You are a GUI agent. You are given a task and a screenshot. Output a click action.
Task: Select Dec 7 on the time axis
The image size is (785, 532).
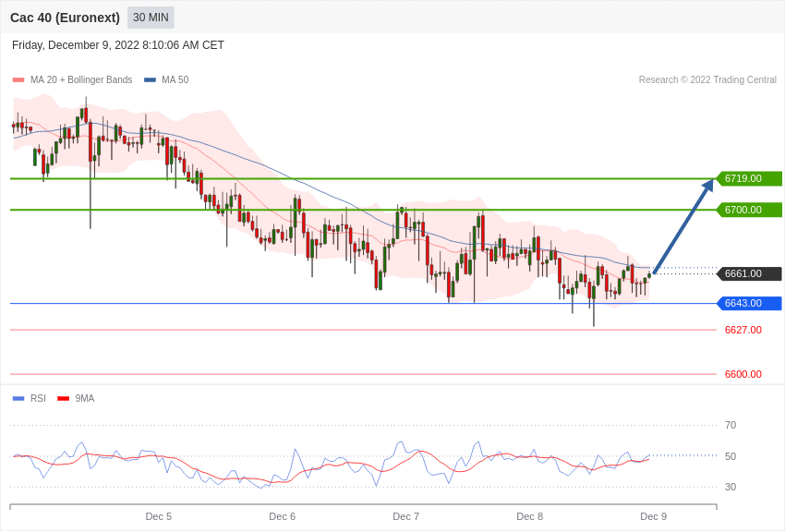[405, 516]
